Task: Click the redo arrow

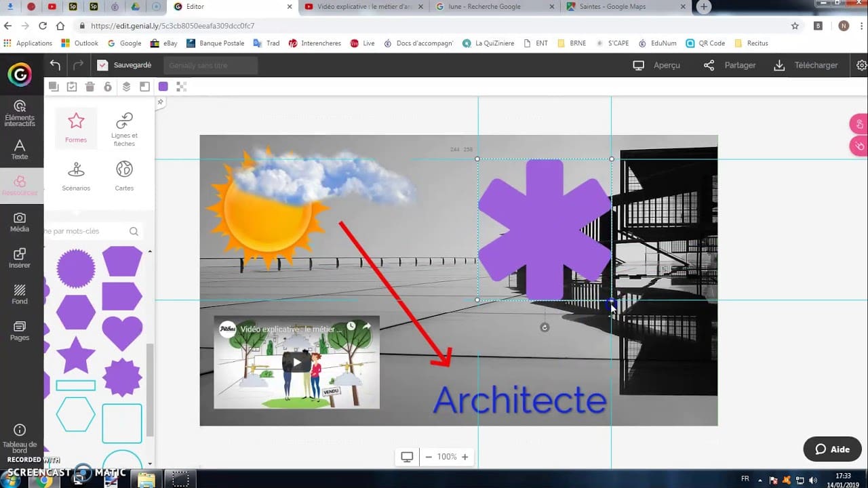Action: [78, 65]
